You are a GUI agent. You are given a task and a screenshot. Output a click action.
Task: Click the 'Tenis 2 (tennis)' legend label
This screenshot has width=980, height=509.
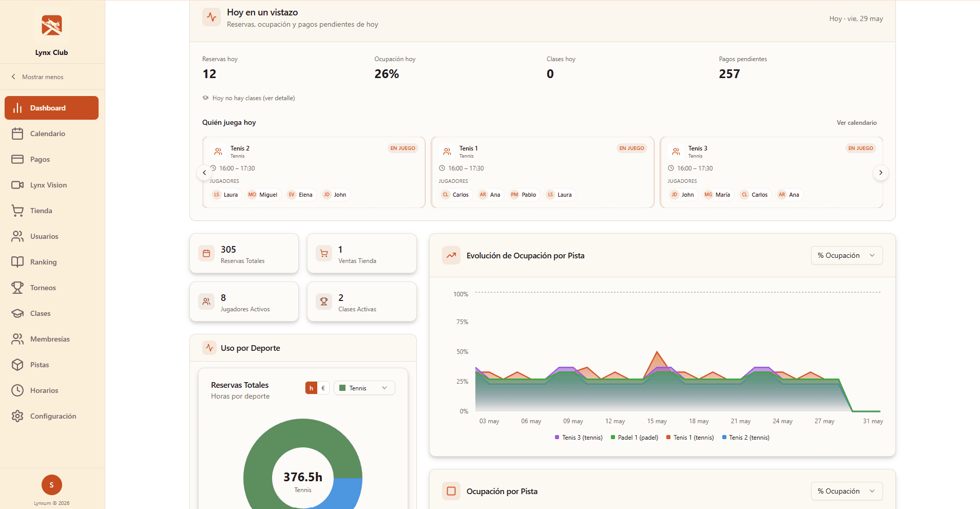click(750, 438)
